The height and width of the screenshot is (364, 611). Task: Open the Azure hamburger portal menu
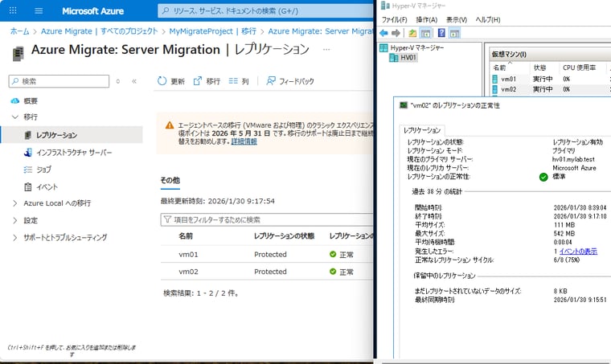tap(39, 10)
